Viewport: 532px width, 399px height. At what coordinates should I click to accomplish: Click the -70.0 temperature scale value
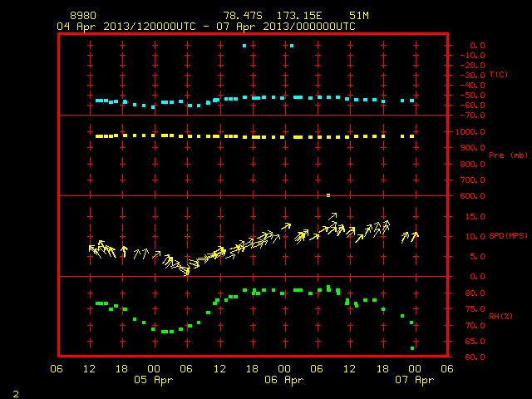point(472,116)
